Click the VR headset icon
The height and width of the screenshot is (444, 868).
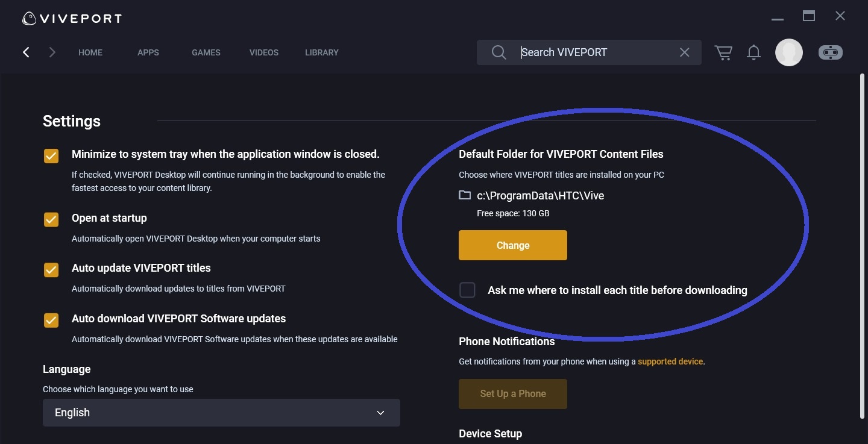(x=831, y=52)
